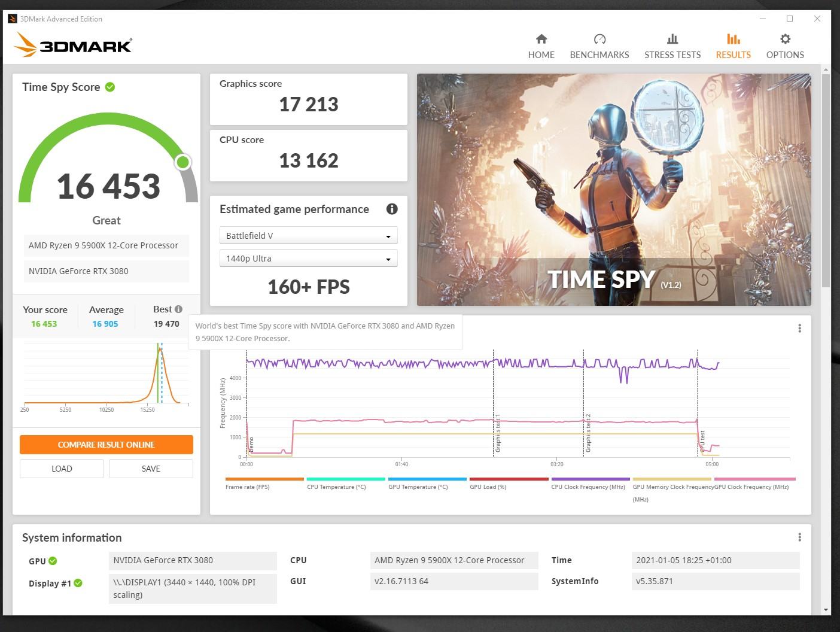Click the Time value 2021-01-05 18:25

[716, 560]
